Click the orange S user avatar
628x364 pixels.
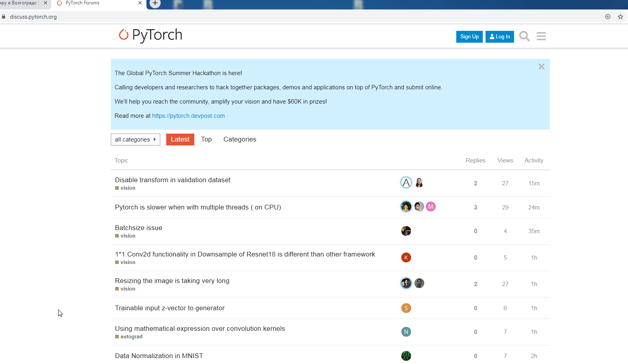(x=406, y=308)
